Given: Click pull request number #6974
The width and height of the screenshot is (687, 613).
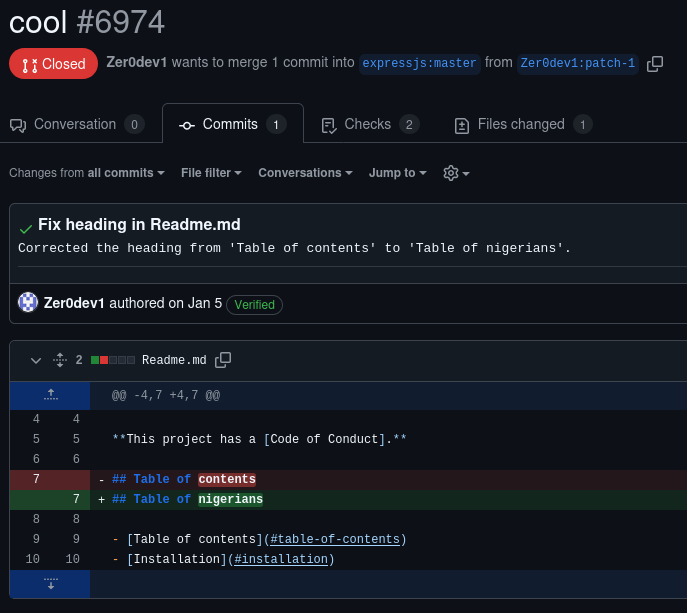Looking at the screenshot, I should point(120,22).
